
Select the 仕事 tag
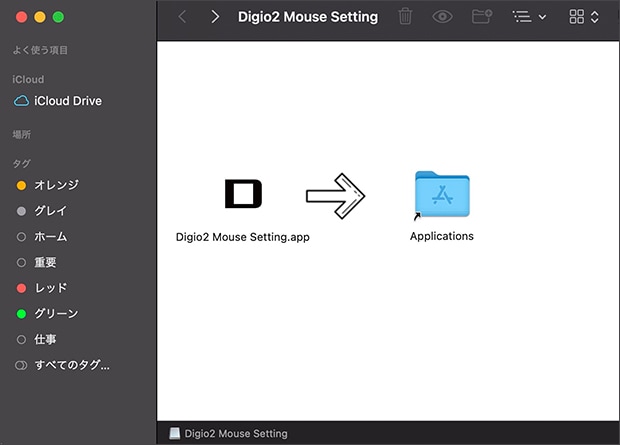45,339
